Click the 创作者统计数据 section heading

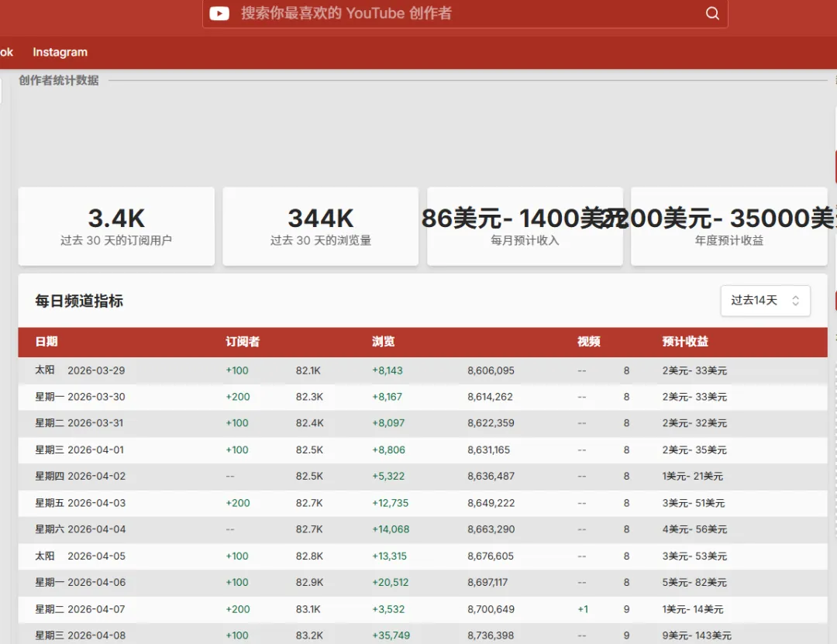pos(59,81)
